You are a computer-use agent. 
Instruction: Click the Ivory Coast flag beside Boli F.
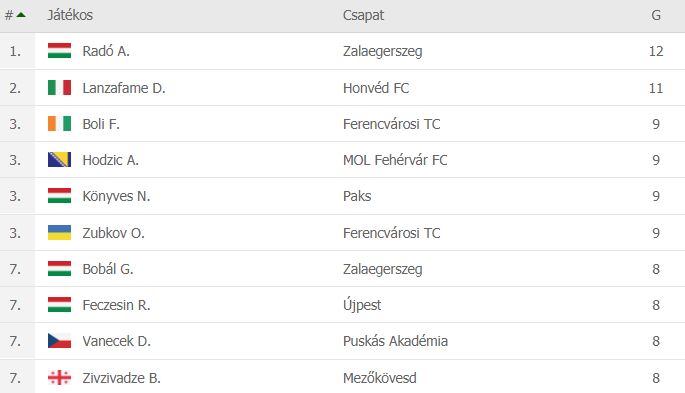point(59,124)
